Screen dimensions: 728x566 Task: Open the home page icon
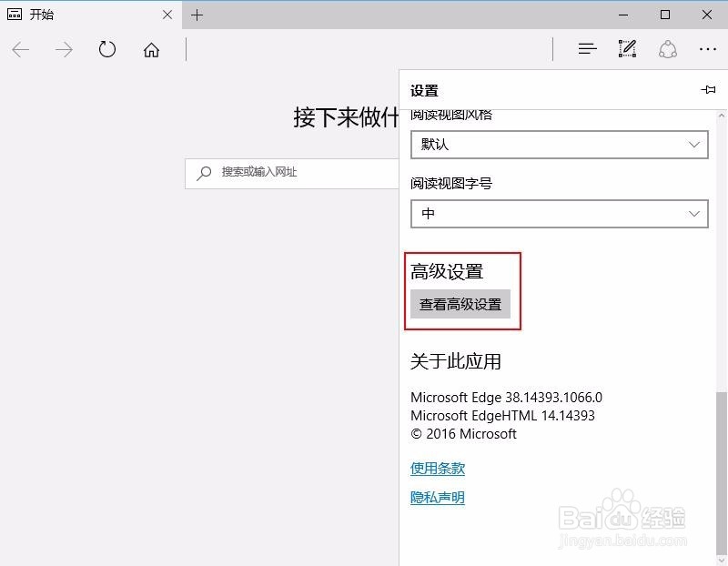pos(151,50)
